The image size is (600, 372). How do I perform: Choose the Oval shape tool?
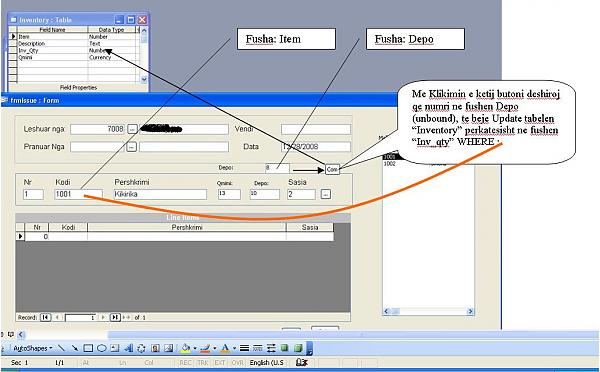pos(101,348)
